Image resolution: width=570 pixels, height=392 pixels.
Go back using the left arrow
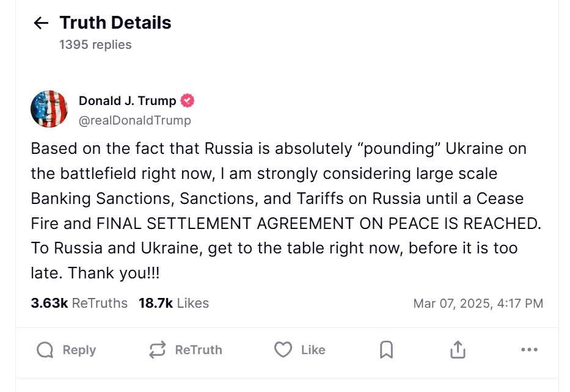pos(41,23)
